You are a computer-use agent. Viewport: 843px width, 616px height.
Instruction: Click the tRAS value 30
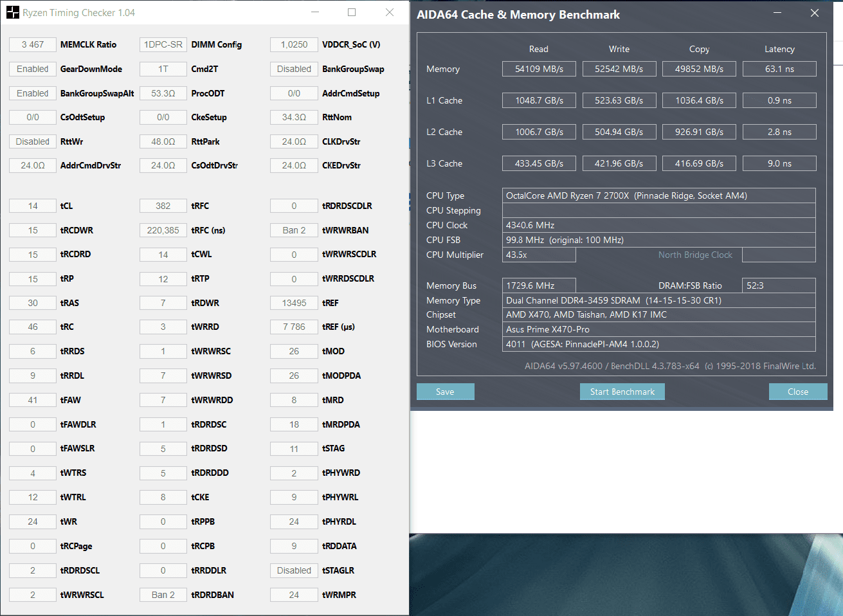point(33,303)
